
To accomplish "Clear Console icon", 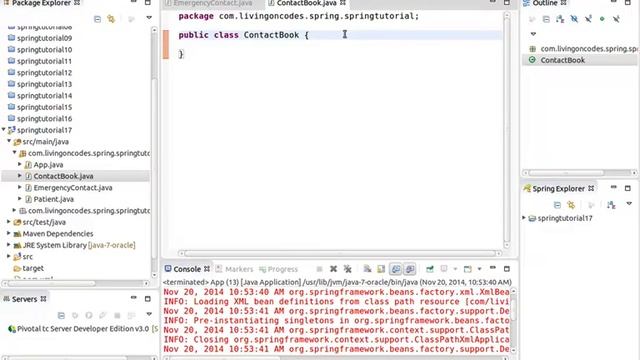I will pos(367,269).
